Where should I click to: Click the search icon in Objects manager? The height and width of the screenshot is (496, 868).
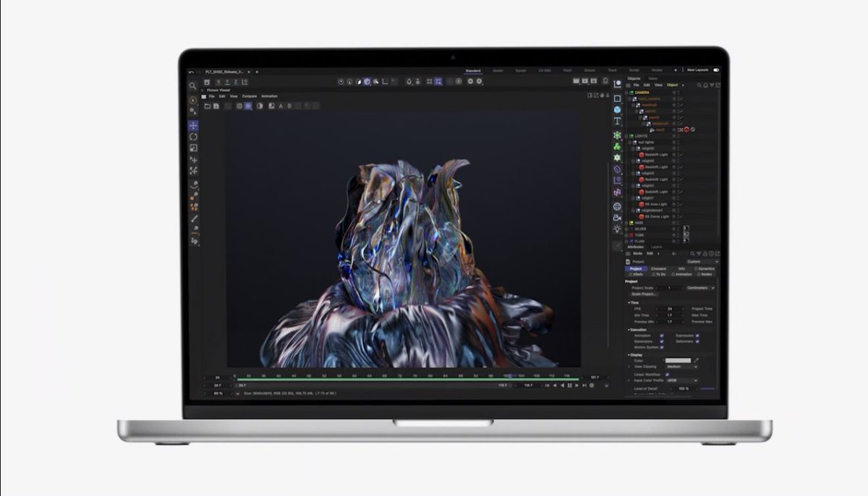point(699,85)
